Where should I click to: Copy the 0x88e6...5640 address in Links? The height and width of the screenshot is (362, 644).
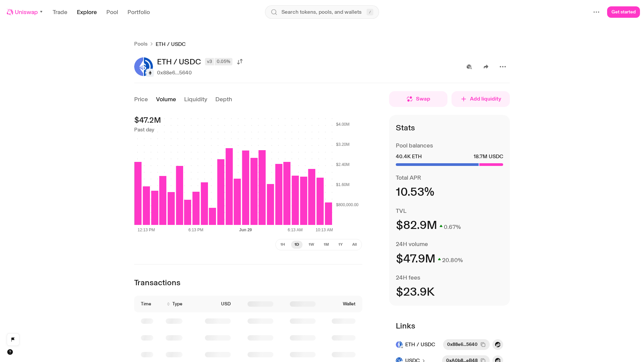tap(483, 345)
